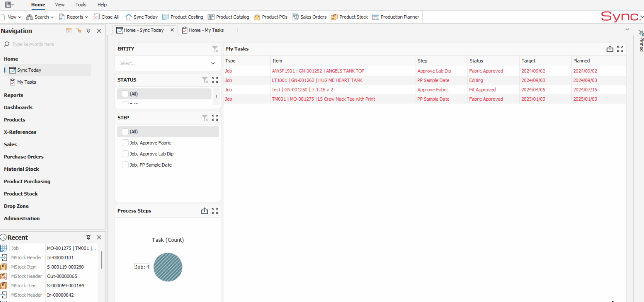Pin the Recent panel
Image resolution: width=644 pixels, height=302 pixels.
[88, 237]
